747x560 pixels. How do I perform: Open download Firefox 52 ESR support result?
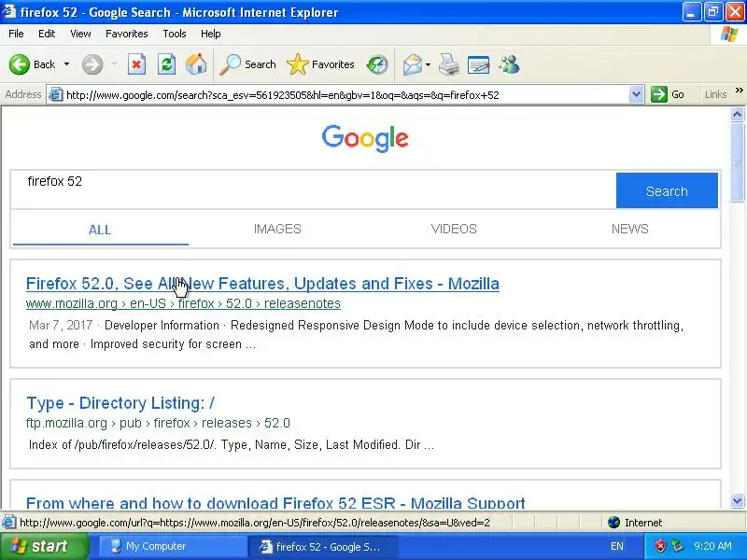[275, 502]
